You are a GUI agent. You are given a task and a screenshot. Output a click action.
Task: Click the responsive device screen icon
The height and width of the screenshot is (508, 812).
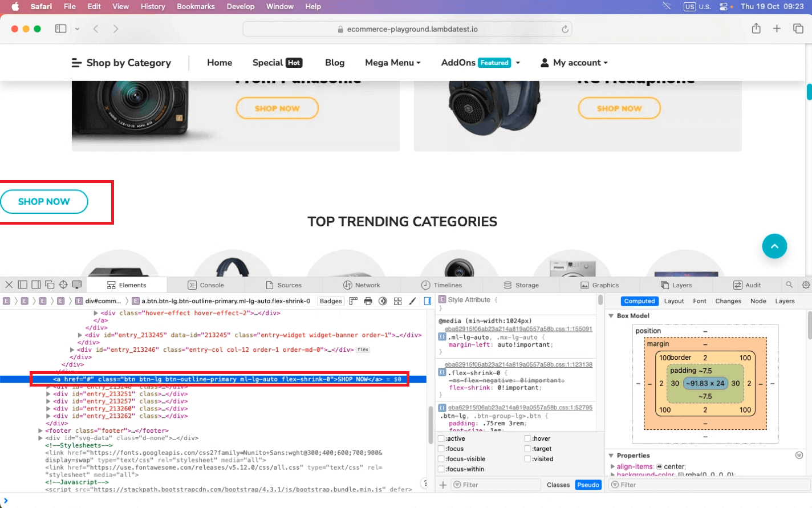[x=77, y=285]
